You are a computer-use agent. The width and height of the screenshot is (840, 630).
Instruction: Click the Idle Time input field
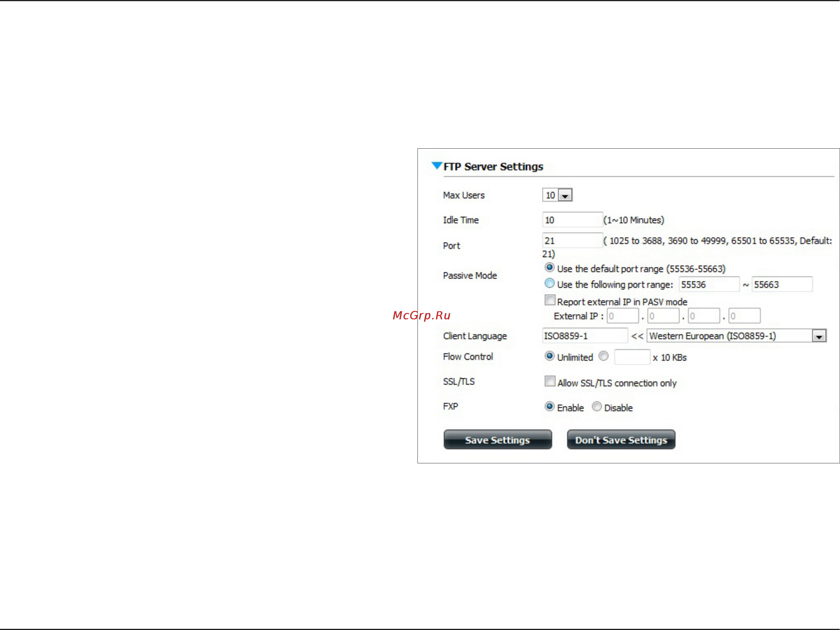click(572, 220)
